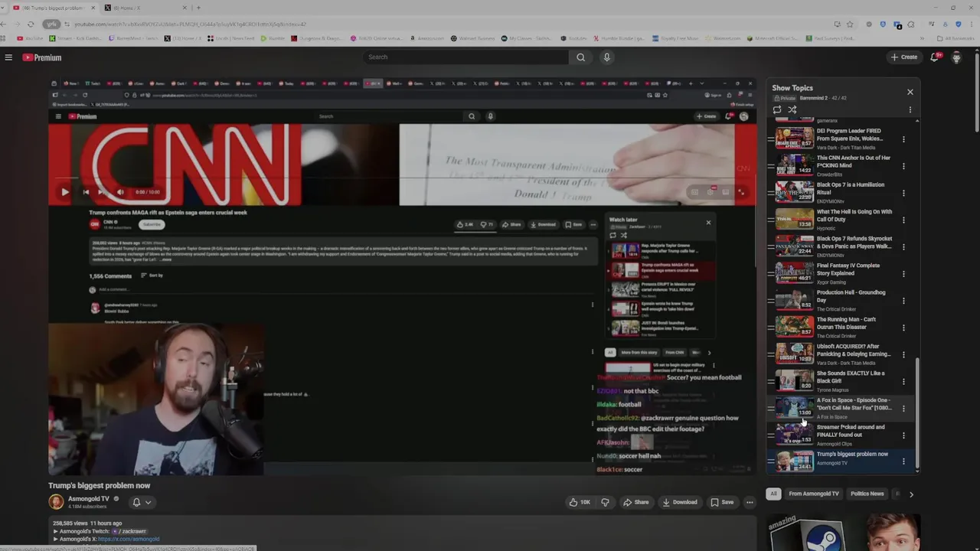The height and width of the screenshot is (551, 980).
Task: Open options for DEI Program Leader FIRED video
Action: point(903,139)
